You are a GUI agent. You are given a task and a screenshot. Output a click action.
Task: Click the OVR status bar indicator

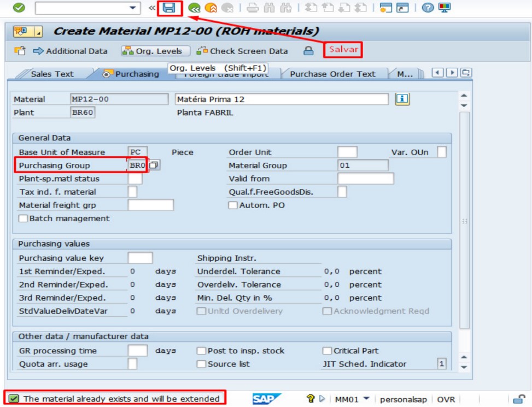446,399
